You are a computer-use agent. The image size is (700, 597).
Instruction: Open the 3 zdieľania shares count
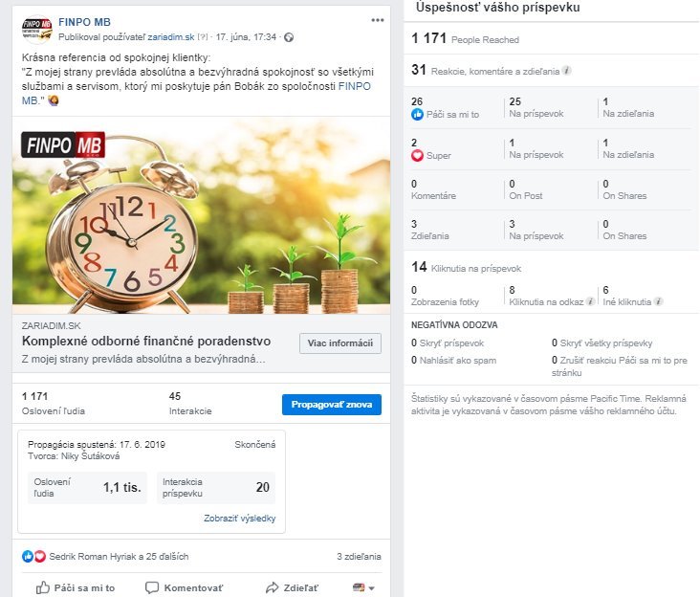(x=358, y=557)
